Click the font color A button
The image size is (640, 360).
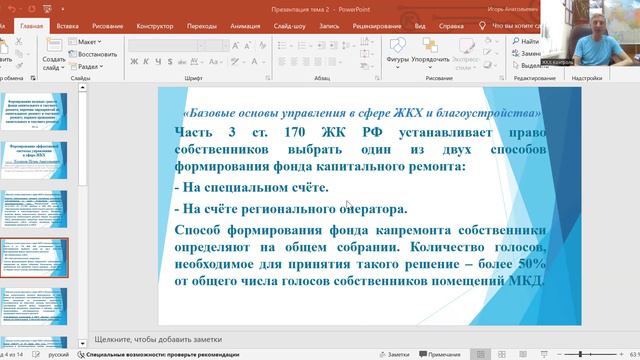[x=254, y=62]
